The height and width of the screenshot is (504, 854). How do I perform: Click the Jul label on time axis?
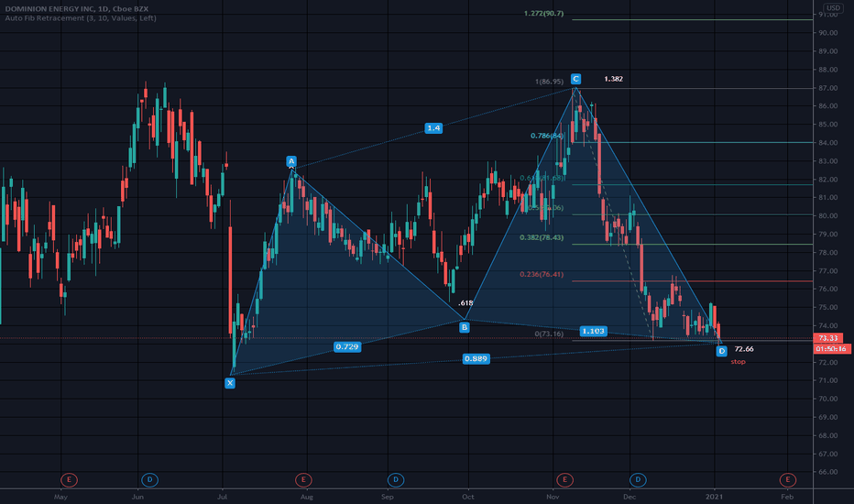click(222, 497)
